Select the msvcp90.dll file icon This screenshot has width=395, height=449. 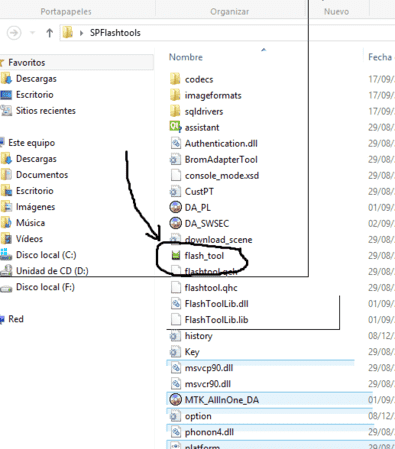(x=175, y=368)
